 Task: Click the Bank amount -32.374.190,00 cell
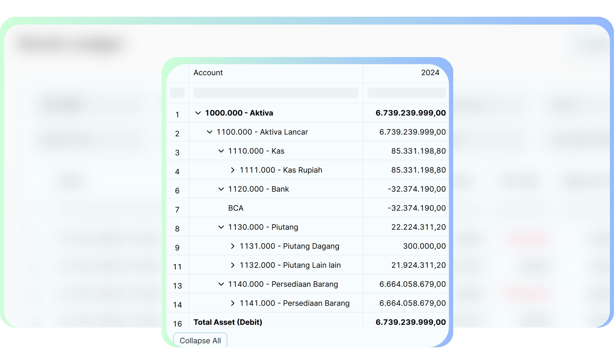[416, 189]
